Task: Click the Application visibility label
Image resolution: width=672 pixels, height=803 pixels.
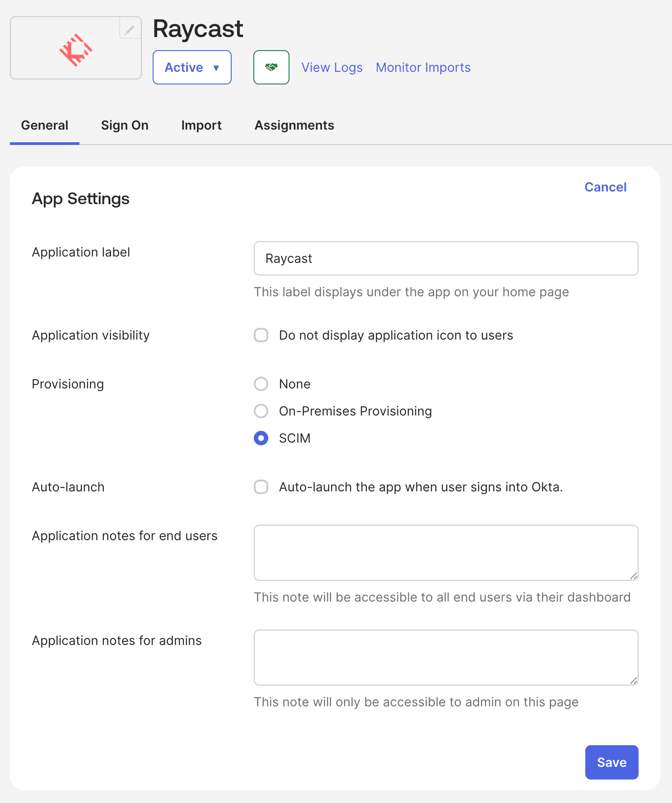Action: click(x=91, y=335)
